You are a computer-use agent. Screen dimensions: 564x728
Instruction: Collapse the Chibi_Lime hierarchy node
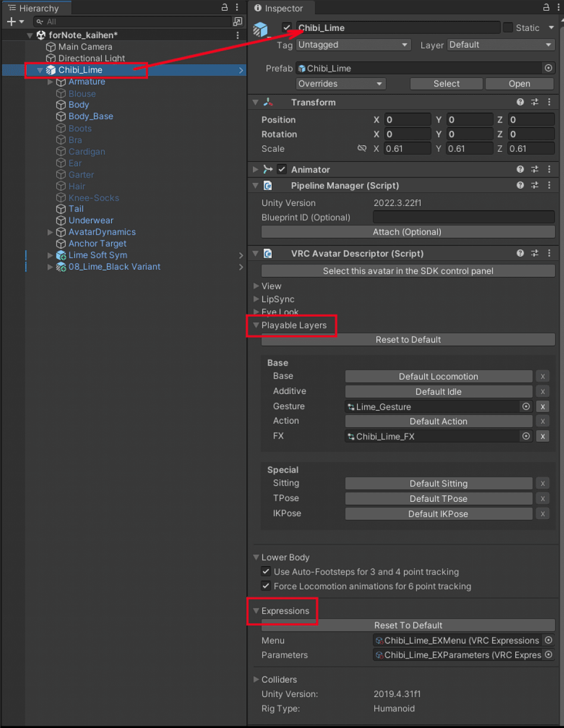pos(40,70)
